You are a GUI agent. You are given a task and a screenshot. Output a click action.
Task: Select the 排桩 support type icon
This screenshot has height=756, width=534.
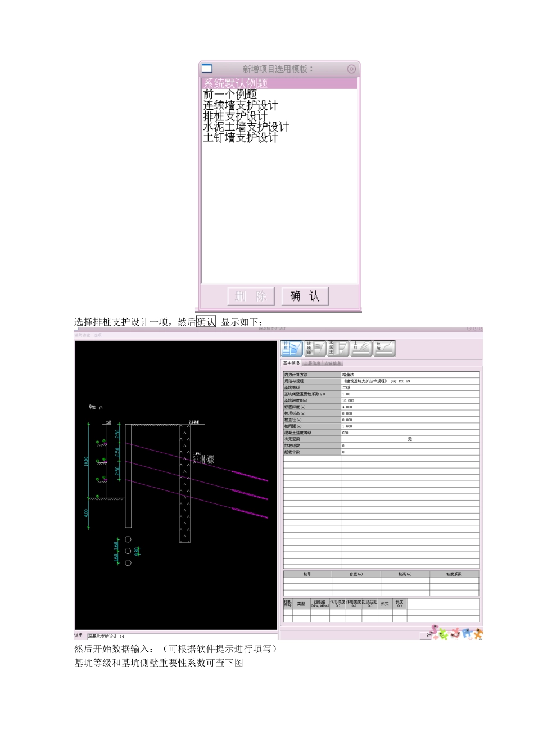click(292, 349)
